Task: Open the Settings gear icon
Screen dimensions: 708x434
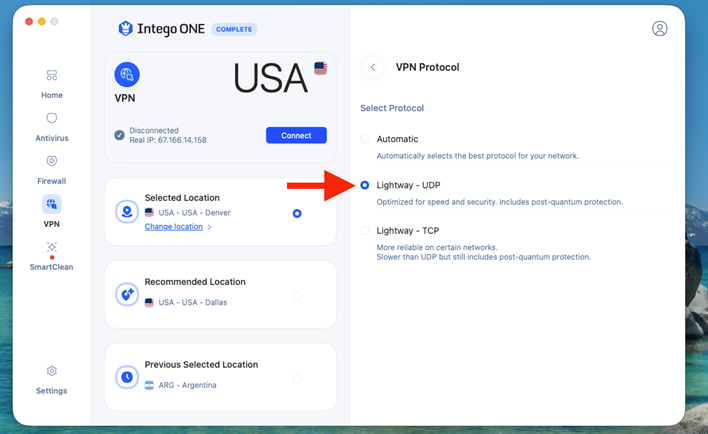Action: pyautogui.click(x=51, y=371)
